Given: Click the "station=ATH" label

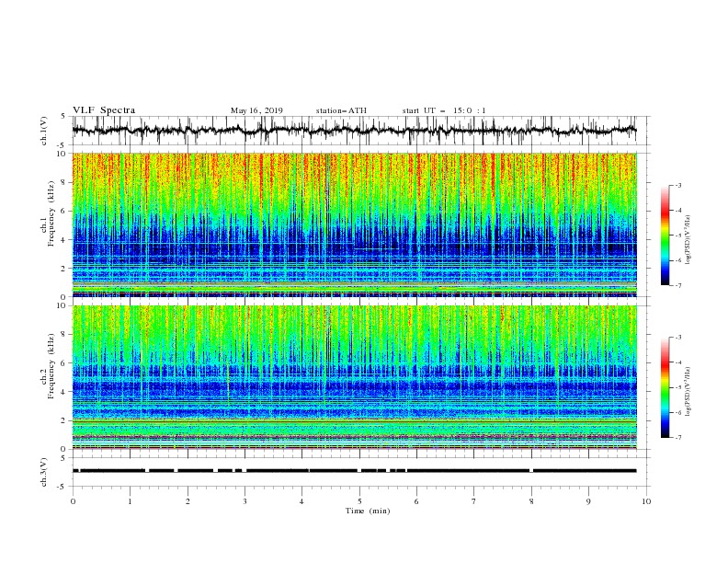Looking at the screenshot, I should [x=341, y=110].
